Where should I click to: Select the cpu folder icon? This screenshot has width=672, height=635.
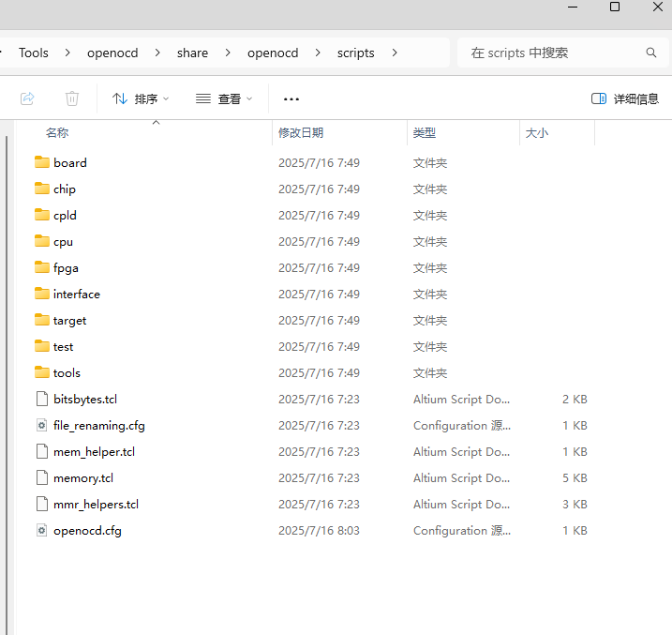point(42,241)
